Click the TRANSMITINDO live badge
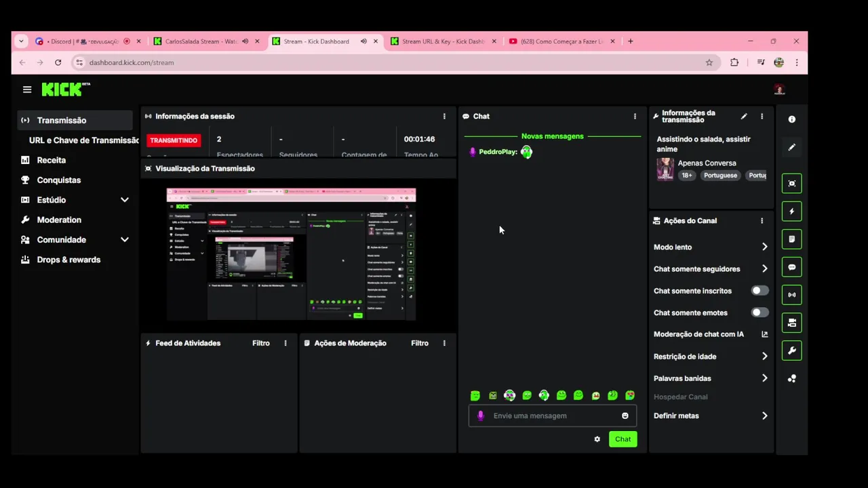This screenshot has width=868, height=488. click(174, 140)
